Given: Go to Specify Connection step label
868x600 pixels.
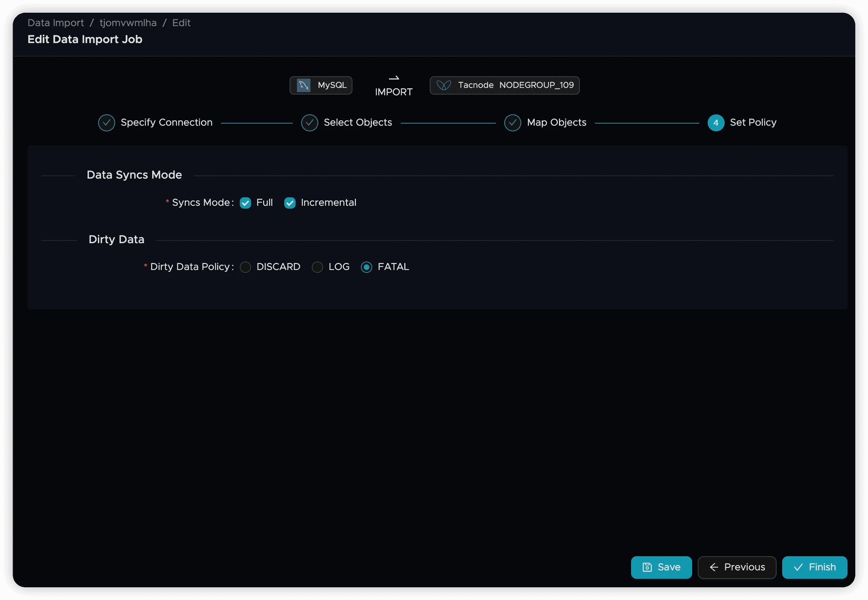Looking at the screenshot, I should pos(166,122).
